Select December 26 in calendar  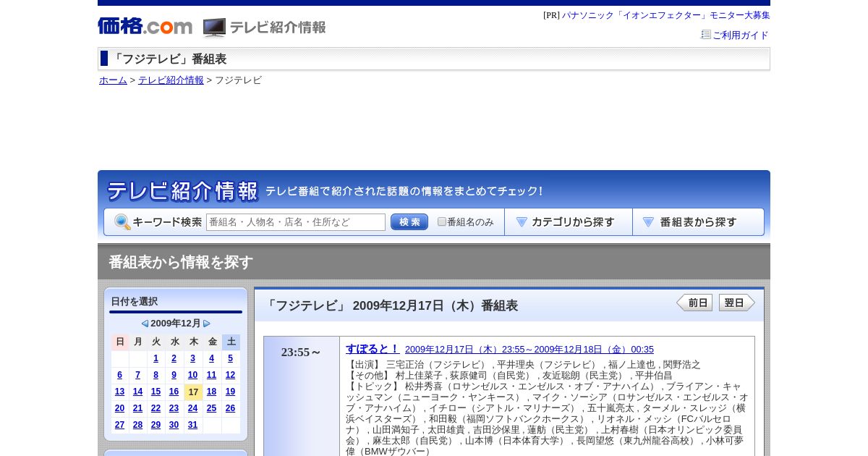pyautogui.click(x=230, y=408)
